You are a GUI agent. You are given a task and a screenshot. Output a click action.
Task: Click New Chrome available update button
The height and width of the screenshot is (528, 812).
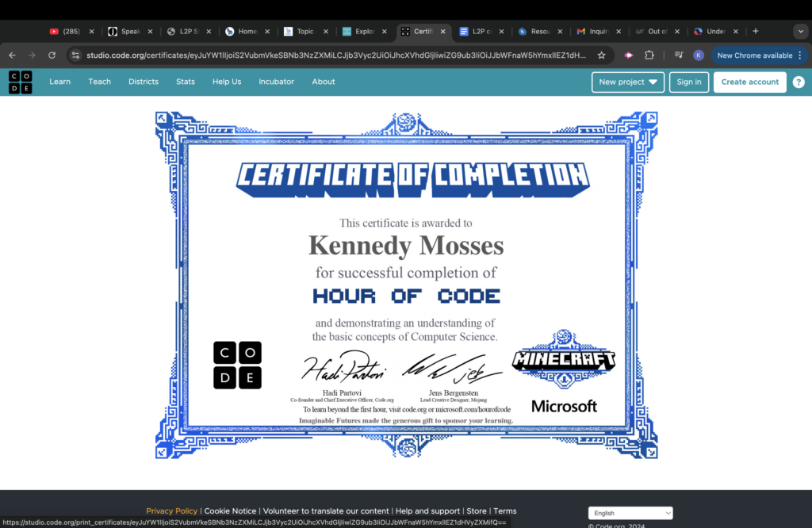755,55
